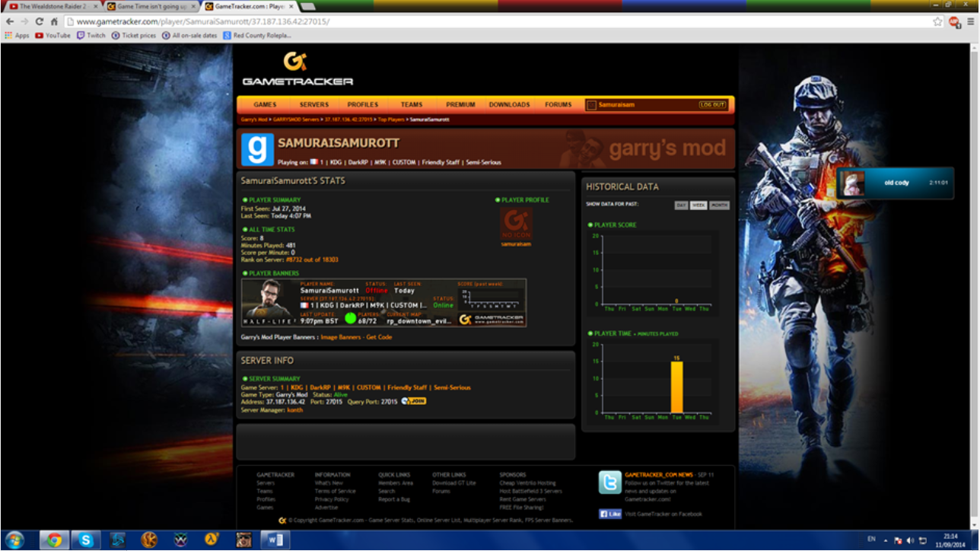The width and height of the screenshot is (980, 551).
Task: Open the PREMIUM menu
Action: coord(460,105)
